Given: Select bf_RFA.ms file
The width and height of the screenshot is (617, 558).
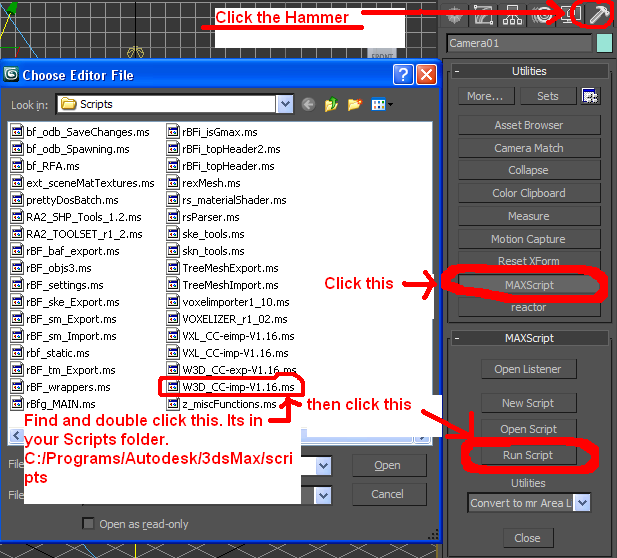Looking at the screenshot, I should [45, 166].
